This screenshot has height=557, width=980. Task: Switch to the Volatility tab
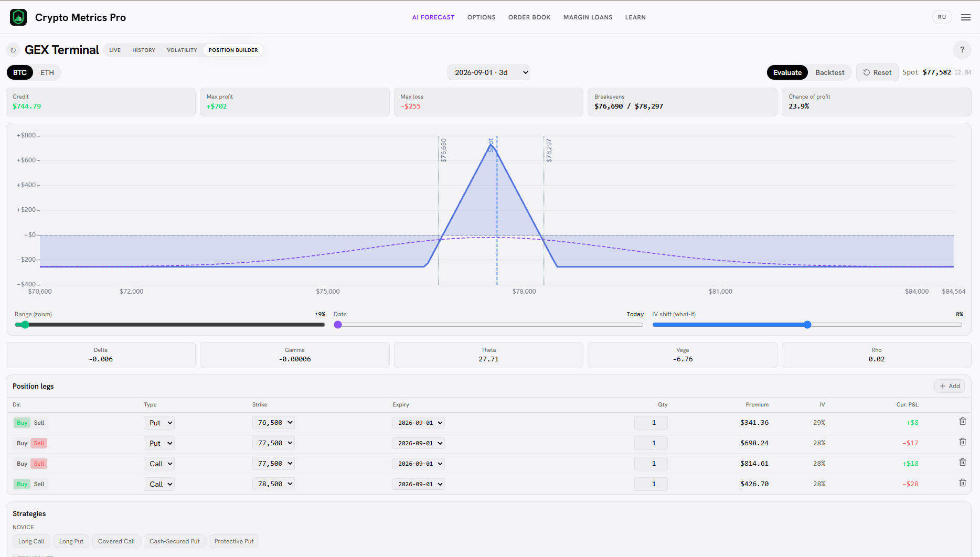pyautogui.click(x=182, y=50)
